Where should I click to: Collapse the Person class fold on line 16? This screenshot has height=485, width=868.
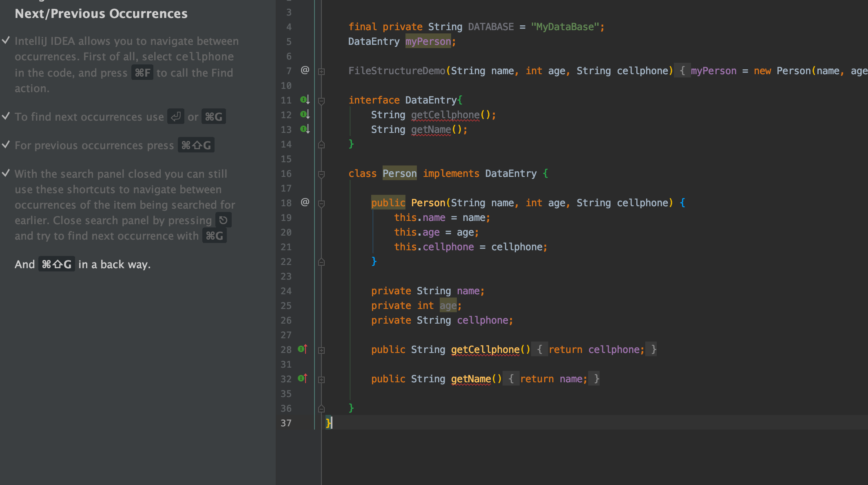(321, 174)
